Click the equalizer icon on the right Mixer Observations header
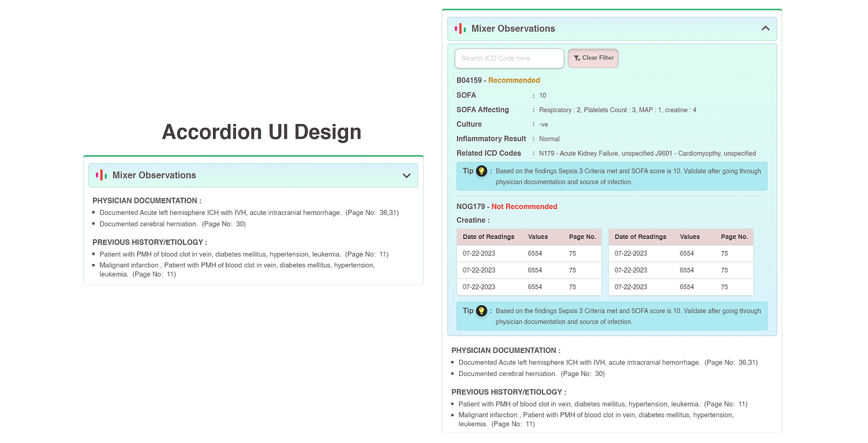Screen dimensions: 868x443 (459, 28)
